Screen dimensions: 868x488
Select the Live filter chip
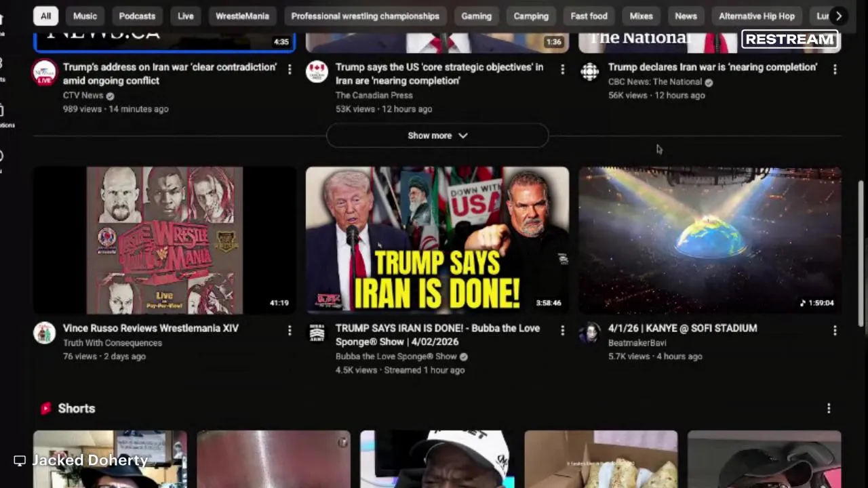[186, 16]
